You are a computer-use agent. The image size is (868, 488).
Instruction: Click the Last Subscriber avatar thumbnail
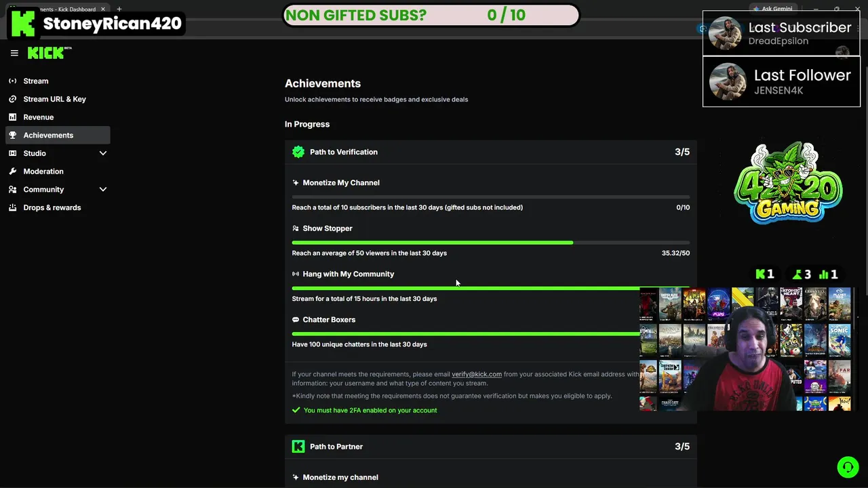[x=725, y=33]
